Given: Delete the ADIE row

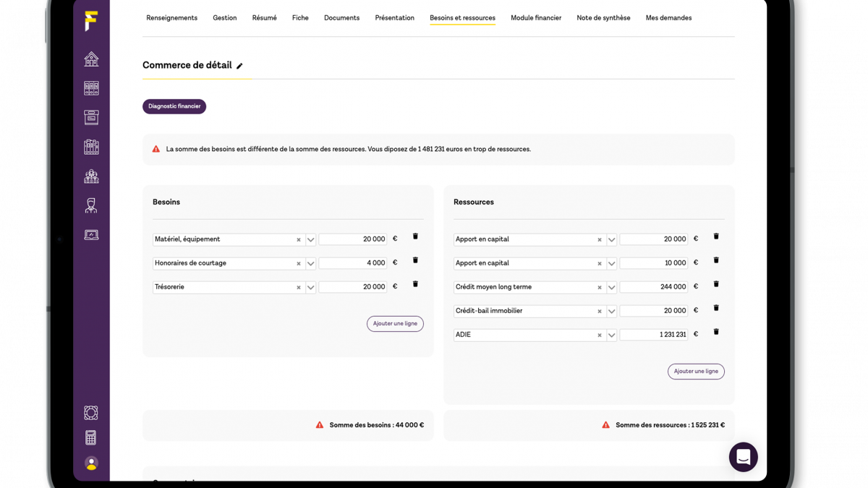Looking at the screenshot, I should pyautogui.click(x=716, y=332).
